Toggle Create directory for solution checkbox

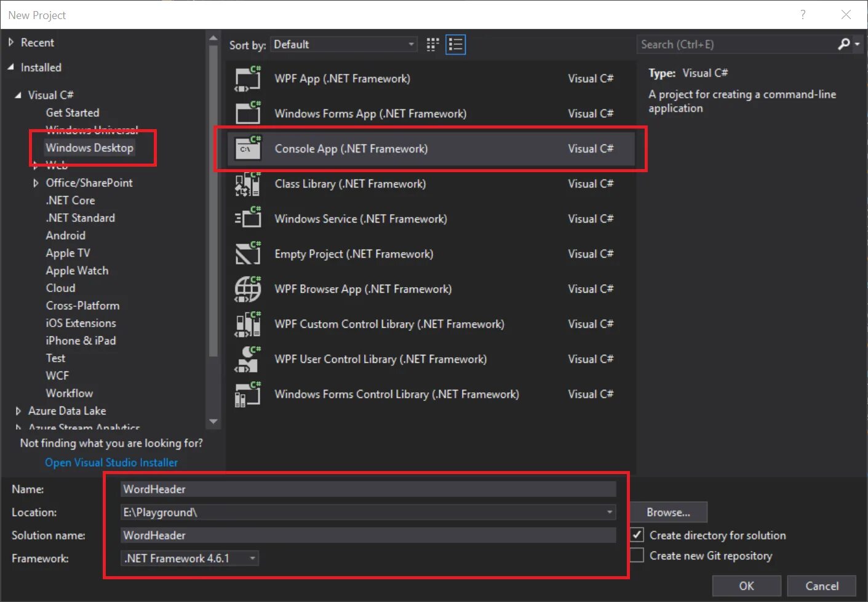click(637, 535)
